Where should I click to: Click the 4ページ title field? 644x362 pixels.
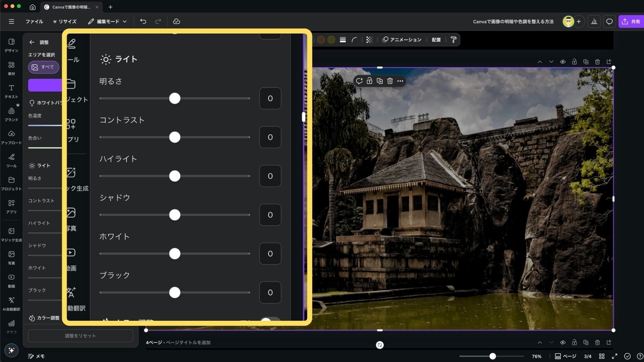[188, 342]
